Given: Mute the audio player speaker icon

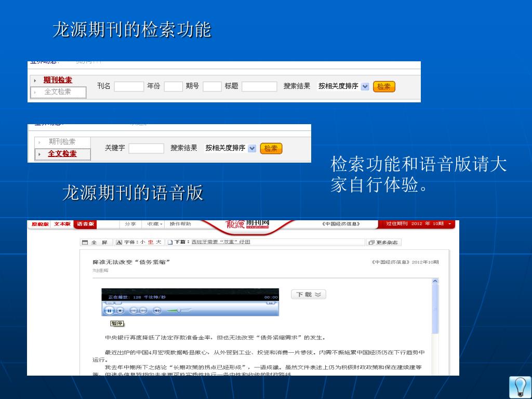Looking at the screenshot, I should pyautogui.click(x=157, y=311).
